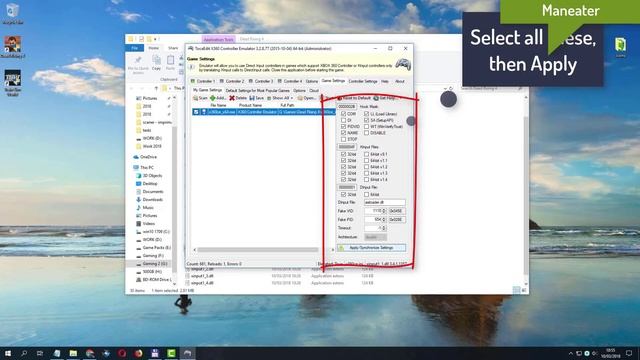Open the Action Center notification icon
Screen dimensions: 640x360
629,353
